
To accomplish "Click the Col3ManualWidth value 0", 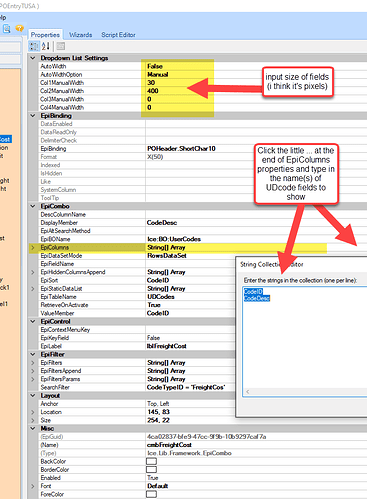I will click(x=149, y=99).
